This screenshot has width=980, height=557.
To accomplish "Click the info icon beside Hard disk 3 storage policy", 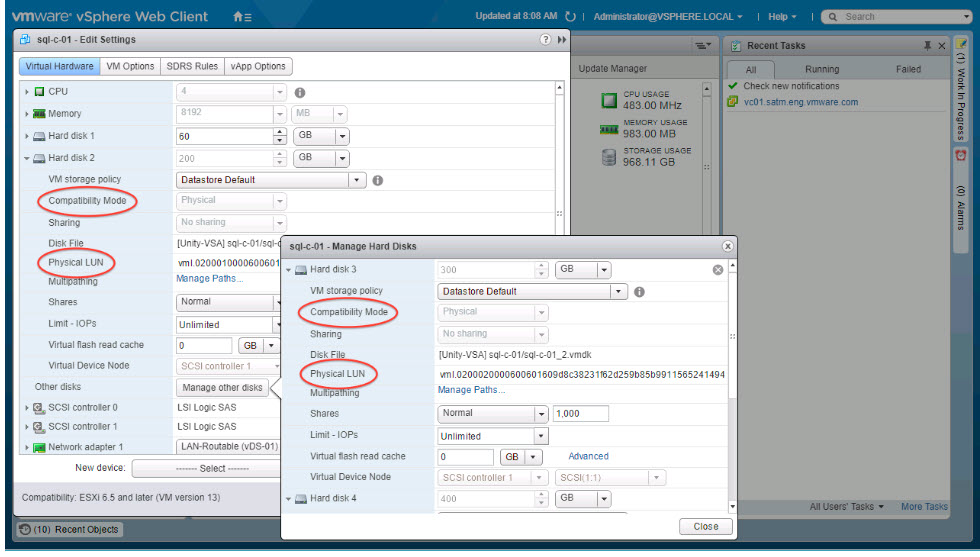I will 639,292.
